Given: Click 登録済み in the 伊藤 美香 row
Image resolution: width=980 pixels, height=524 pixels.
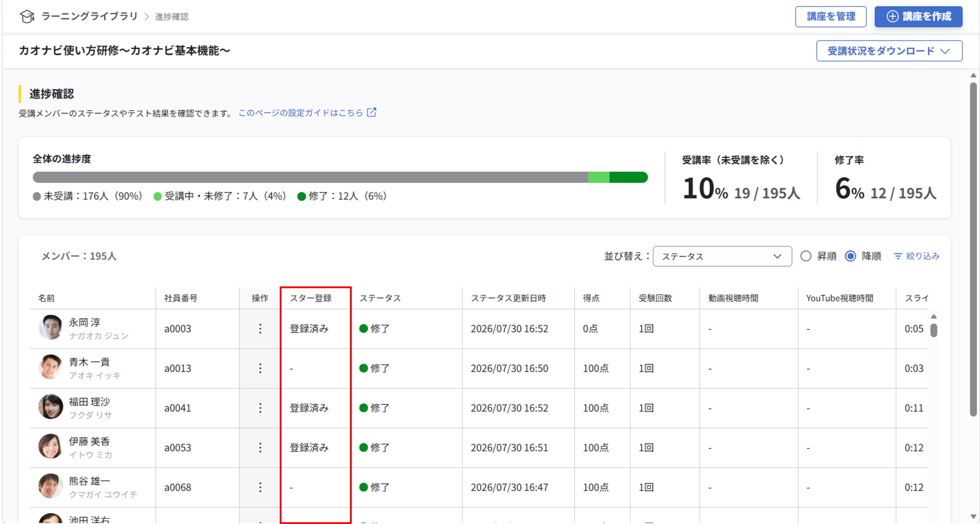Looking at the screenshot, I should pyautogui.click(x=309, y=448).
